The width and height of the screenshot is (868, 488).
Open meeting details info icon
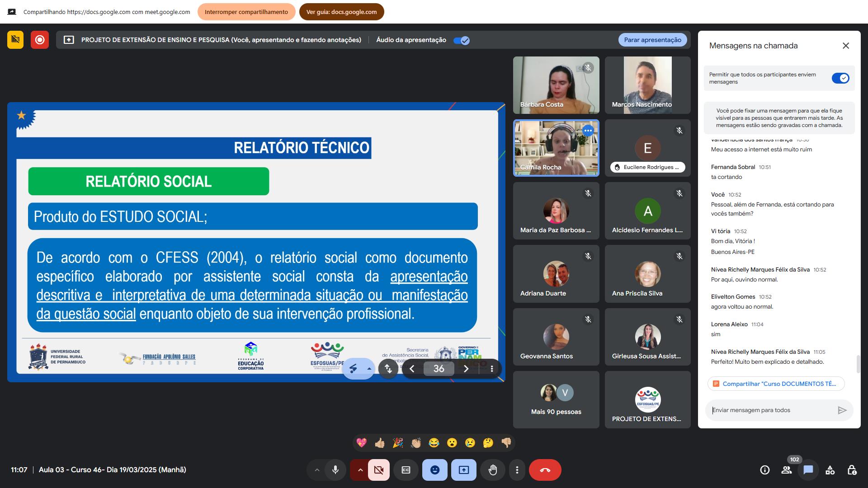[764, 470]
